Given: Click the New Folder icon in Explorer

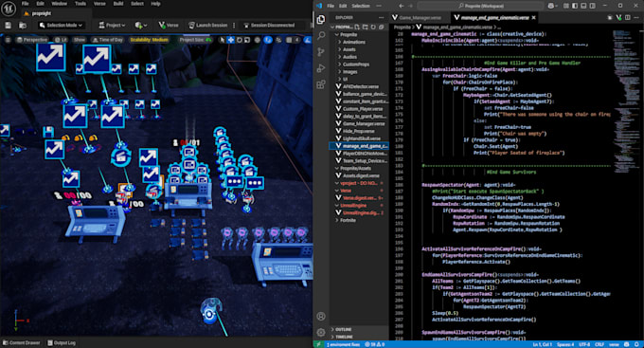Looking at the screenshot, I should (x=366, y=27).
